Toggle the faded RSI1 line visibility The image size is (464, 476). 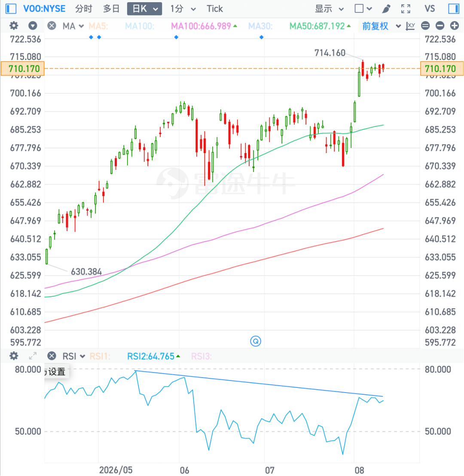(100, 356)
